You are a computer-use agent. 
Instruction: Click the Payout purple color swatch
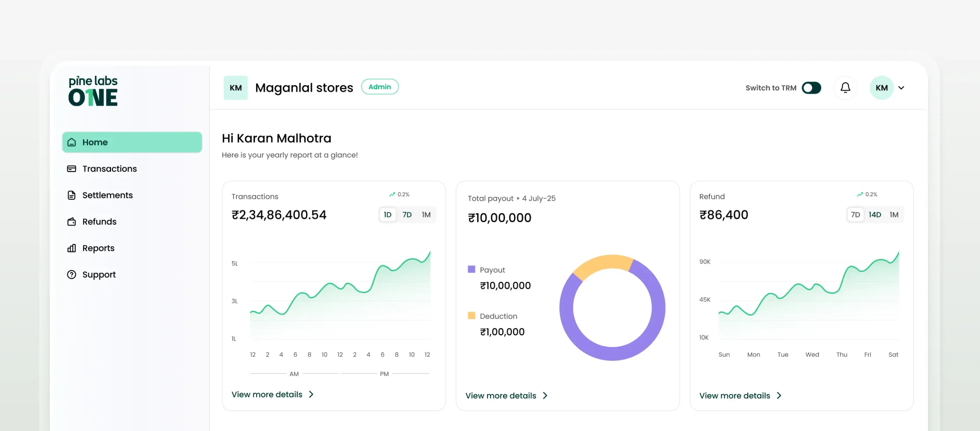[470, 269]
